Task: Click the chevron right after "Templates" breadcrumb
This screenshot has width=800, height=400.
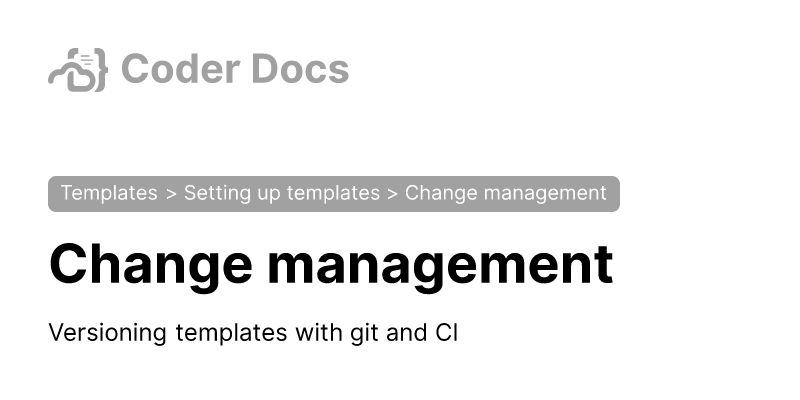Action: coord(171,193)
